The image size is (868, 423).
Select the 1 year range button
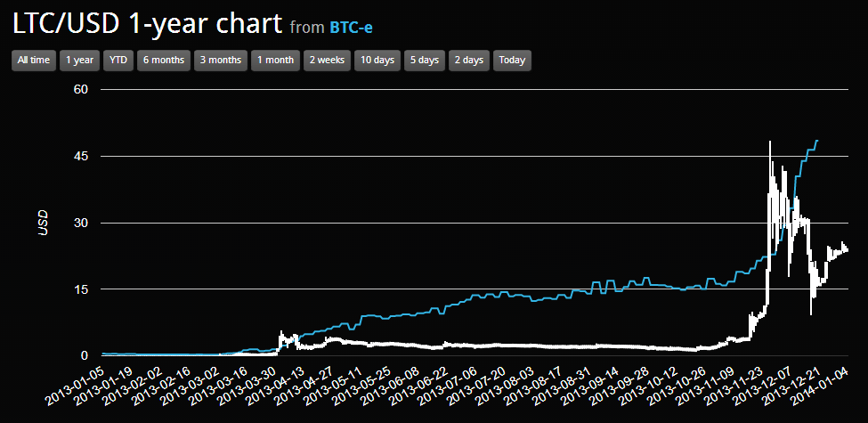tap(80, 61)
